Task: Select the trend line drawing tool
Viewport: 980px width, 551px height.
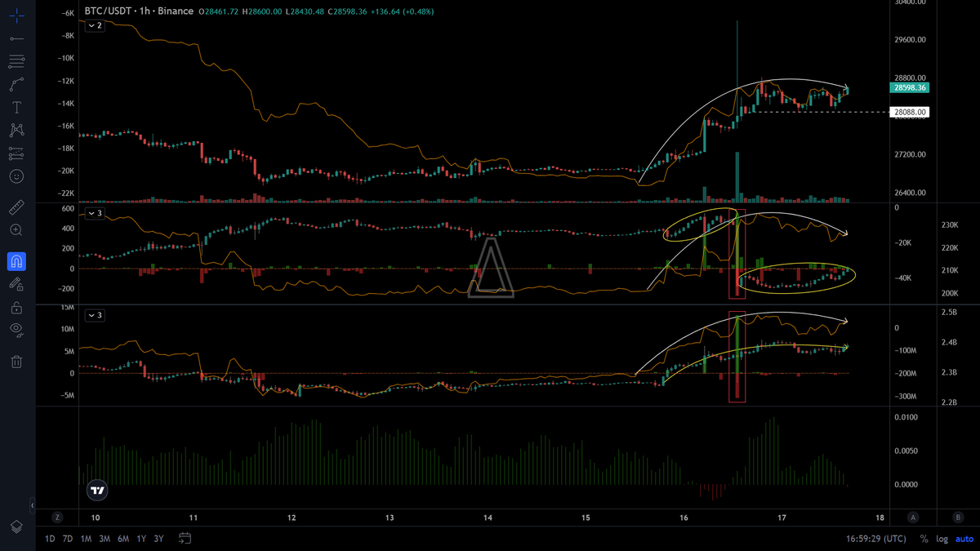Action: click(x=16, y=38)
